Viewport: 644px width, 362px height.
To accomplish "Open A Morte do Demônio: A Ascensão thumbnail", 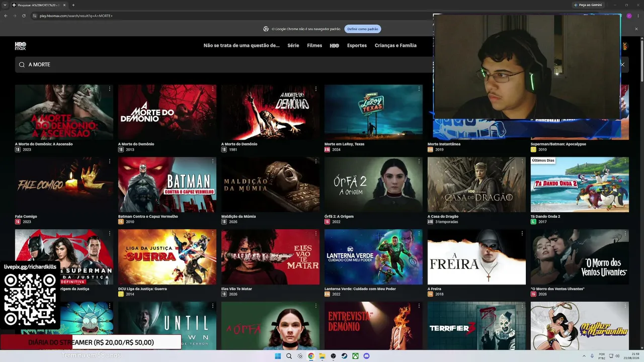I will (x=64, y=112).
